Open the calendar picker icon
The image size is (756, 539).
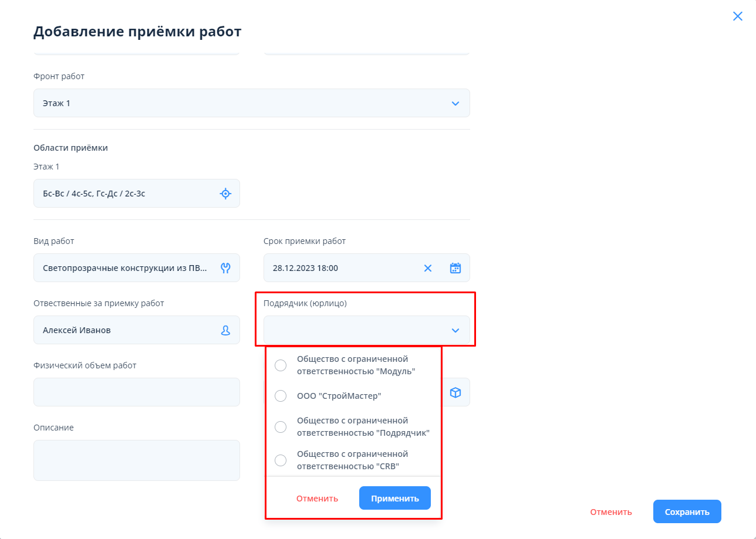(x=455, y=268)
